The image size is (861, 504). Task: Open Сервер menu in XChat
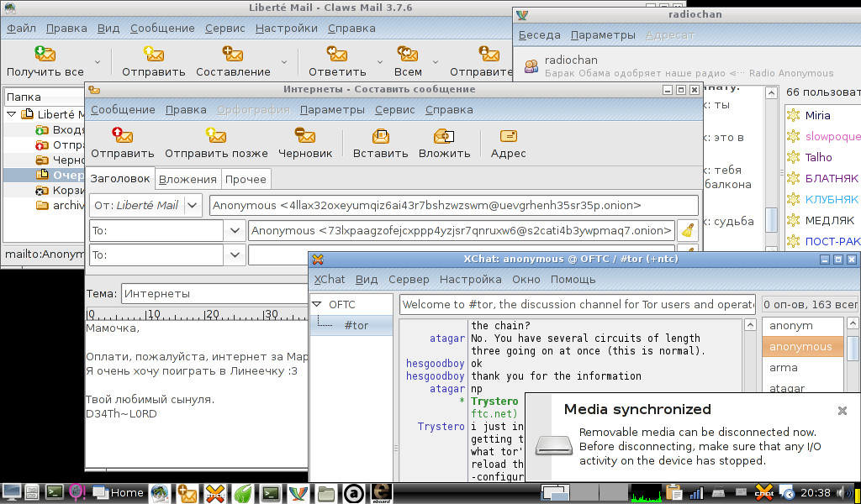click(409, 279)
